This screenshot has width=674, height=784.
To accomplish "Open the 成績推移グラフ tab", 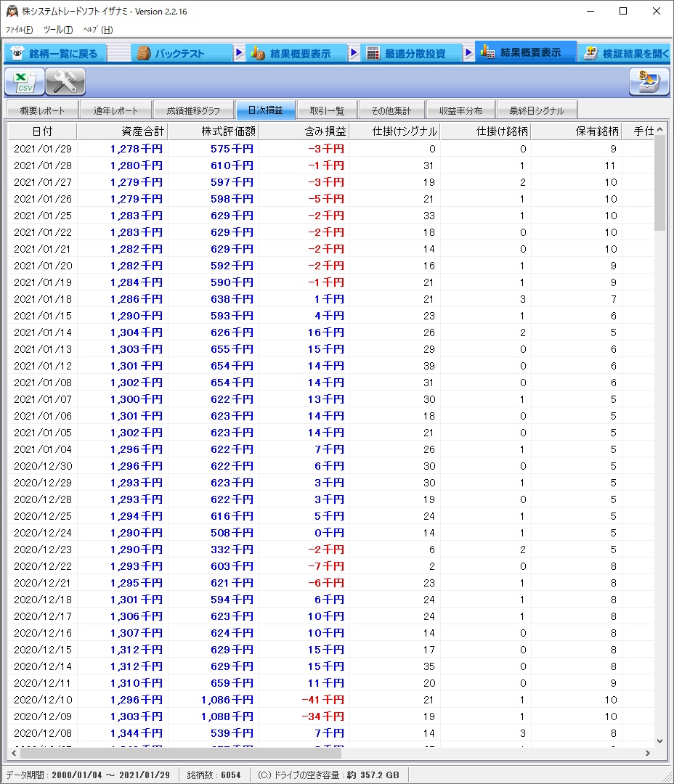I will click(x=193, y=110).
